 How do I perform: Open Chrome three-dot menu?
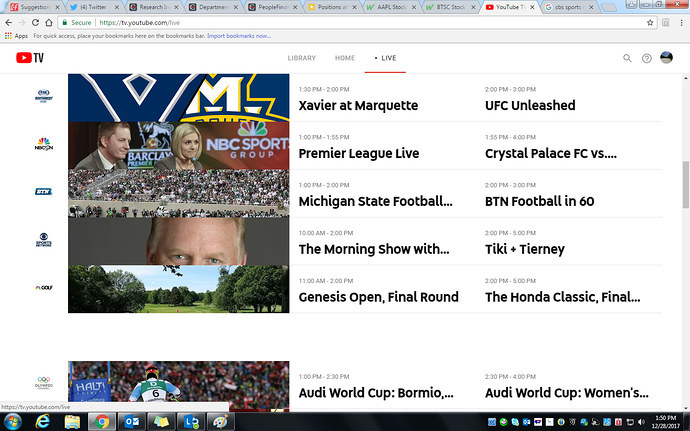click(x=681, y=22)
